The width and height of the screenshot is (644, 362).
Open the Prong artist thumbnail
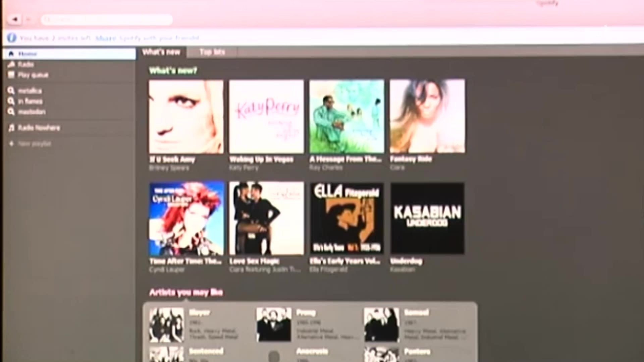click(274, 325)
